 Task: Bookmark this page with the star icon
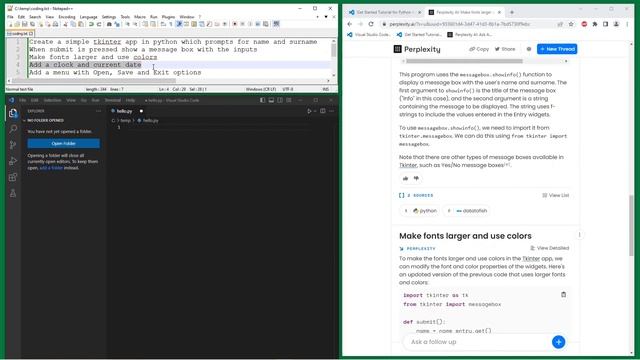click(571, 24)
